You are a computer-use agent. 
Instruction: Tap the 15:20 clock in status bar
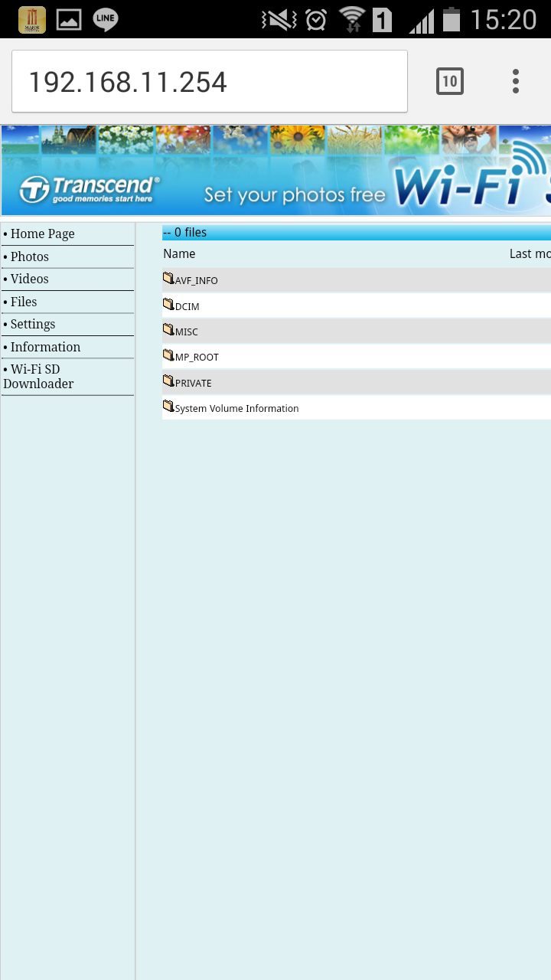coord(503,19)
